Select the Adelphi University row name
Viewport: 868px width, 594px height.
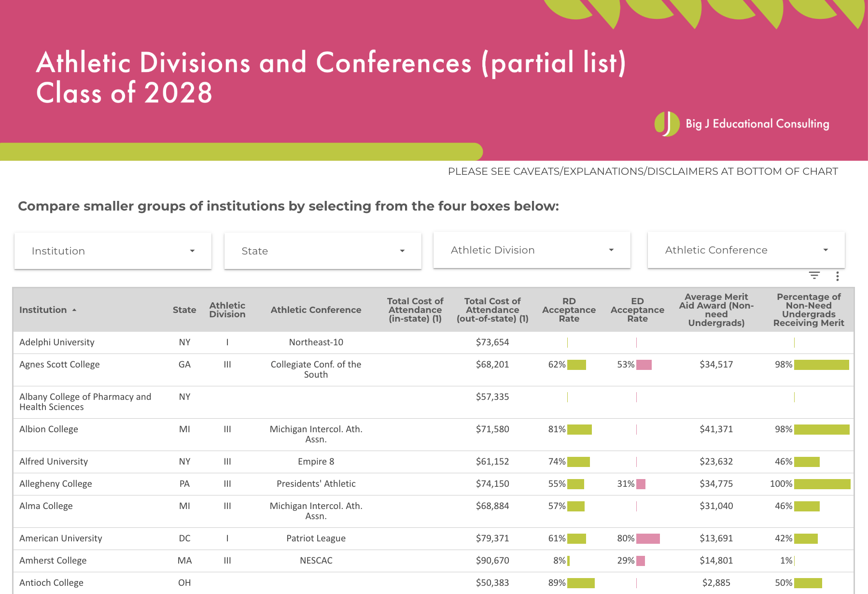click(57, 342)
